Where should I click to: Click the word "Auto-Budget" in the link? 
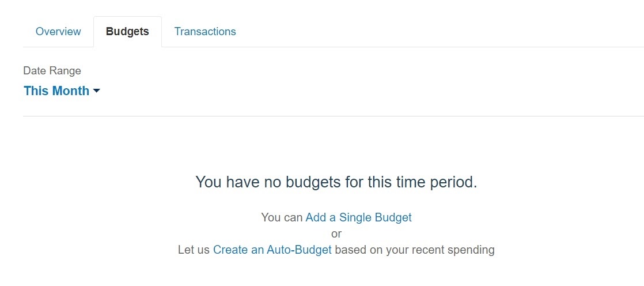pyautogui.click(x=299, y=250)
